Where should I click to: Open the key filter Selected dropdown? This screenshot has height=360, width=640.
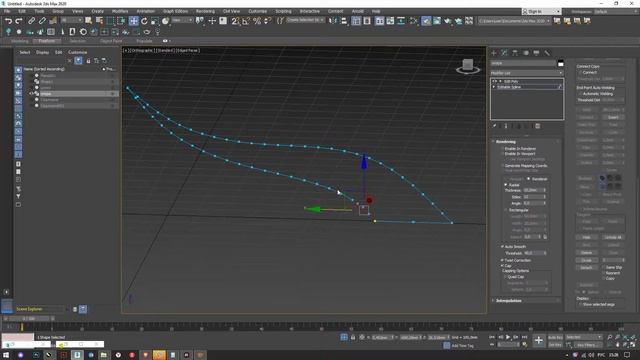click(x=584, y=337)
